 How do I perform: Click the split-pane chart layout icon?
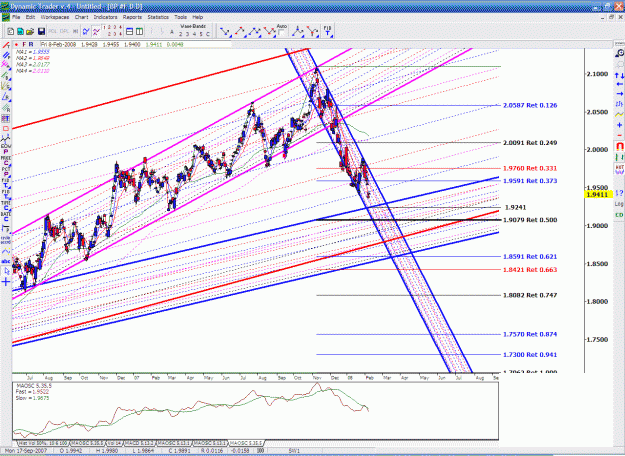click(140, 31)
